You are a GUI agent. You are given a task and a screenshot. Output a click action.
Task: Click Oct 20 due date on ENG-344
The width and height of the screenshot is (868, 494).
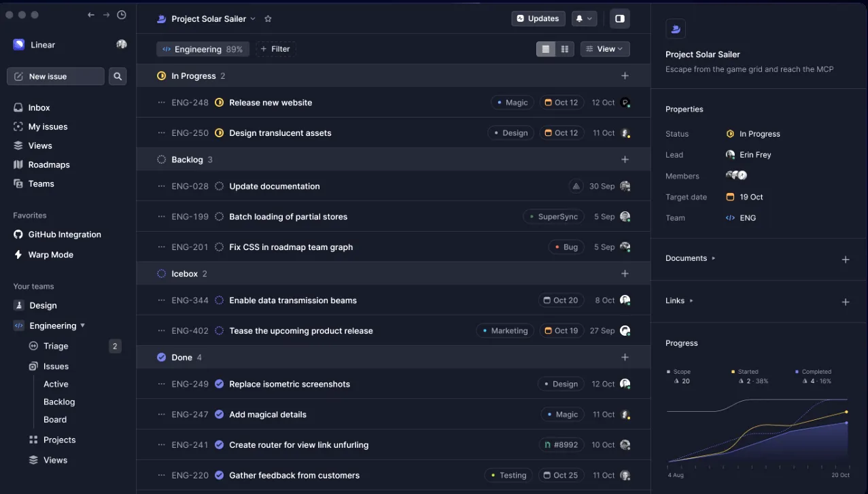click(x=561, y=300)
